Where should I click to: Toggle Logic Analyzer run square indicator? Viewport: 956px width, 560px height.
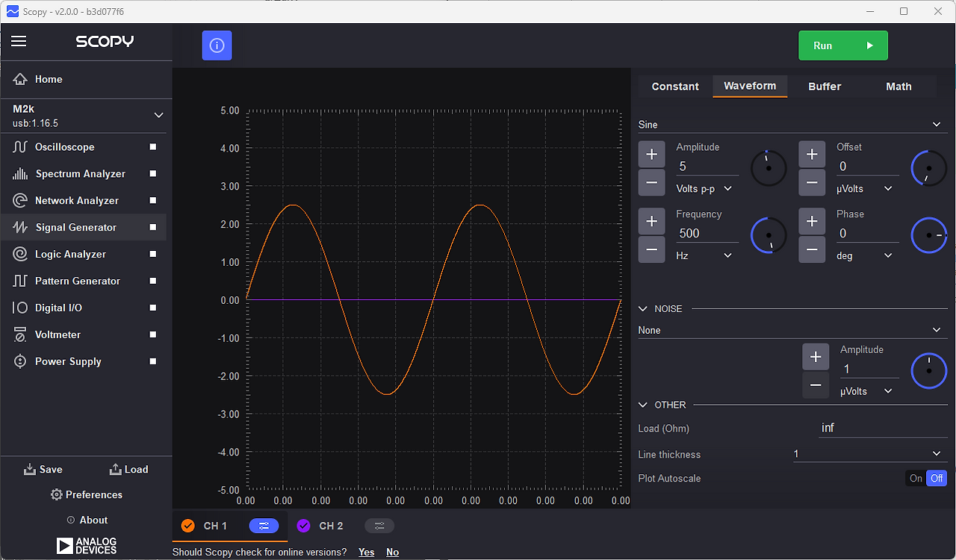(153, 255)
